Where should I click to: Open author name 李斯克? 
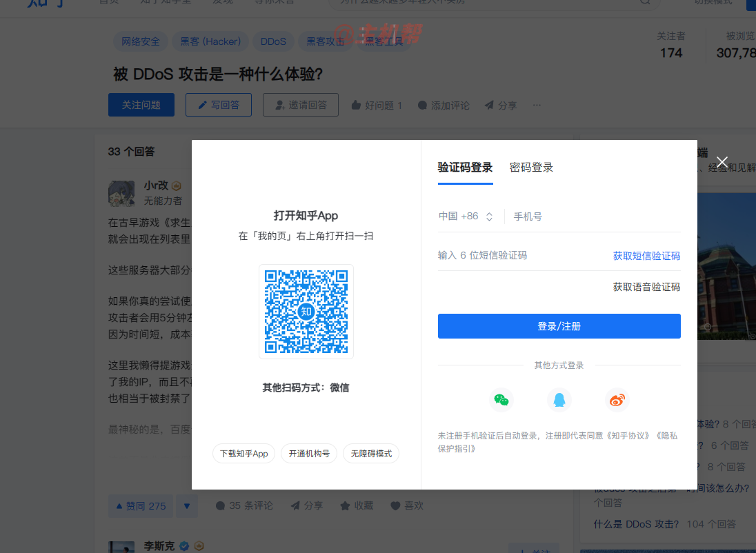click(159, 546)
